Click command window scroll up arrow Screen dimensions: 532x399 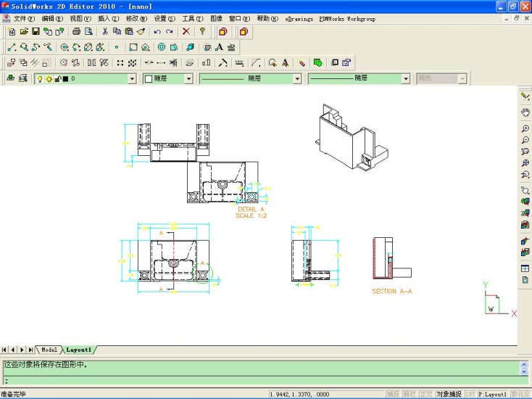pyautogui.click(x=524, y=365)
